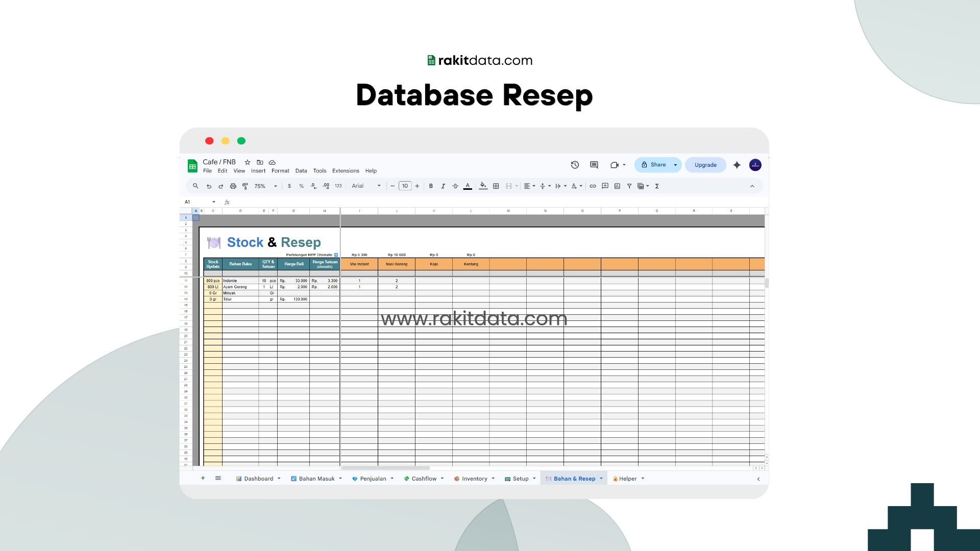Screen dimensions: 980x551
Task: Open the comments icon
Action: coord(594,165)
